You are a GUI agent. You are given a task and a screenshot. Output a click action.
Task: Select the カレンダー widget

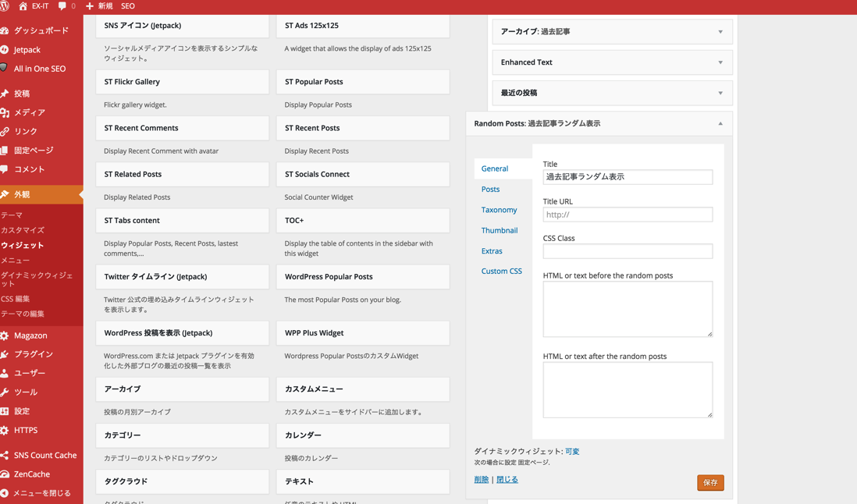point(363,435)
